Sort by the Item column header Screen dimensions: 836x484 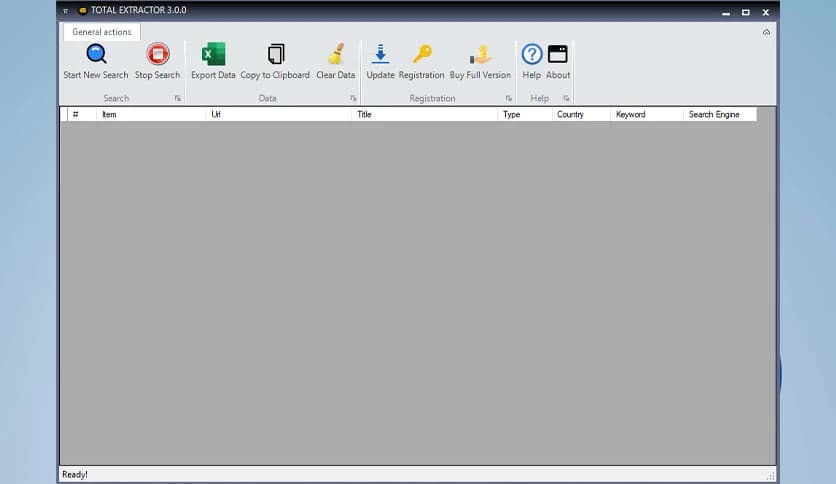151,114
